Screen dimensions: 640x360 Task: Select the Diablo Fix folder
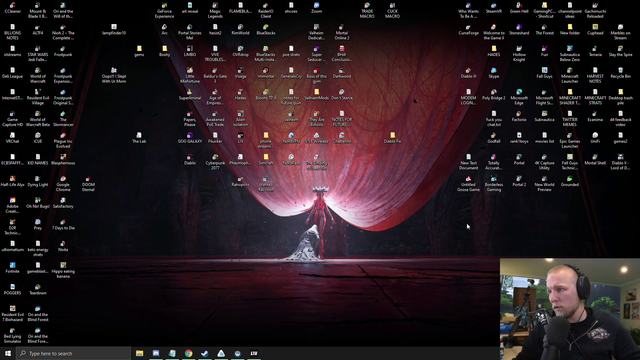click(x=393, y=138)
